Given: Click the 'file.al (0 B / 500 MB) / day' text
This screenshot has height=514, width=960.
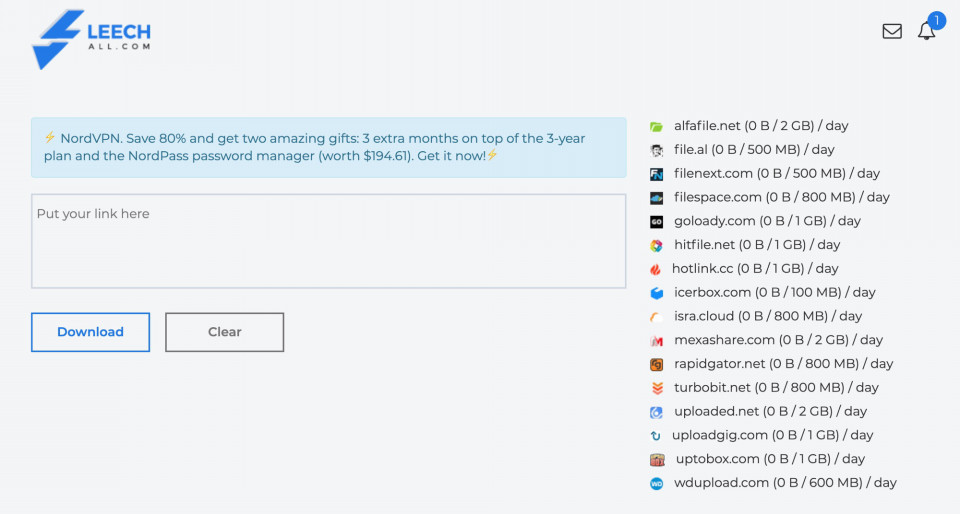Looking at the screenshot, I should coord(754,150).
